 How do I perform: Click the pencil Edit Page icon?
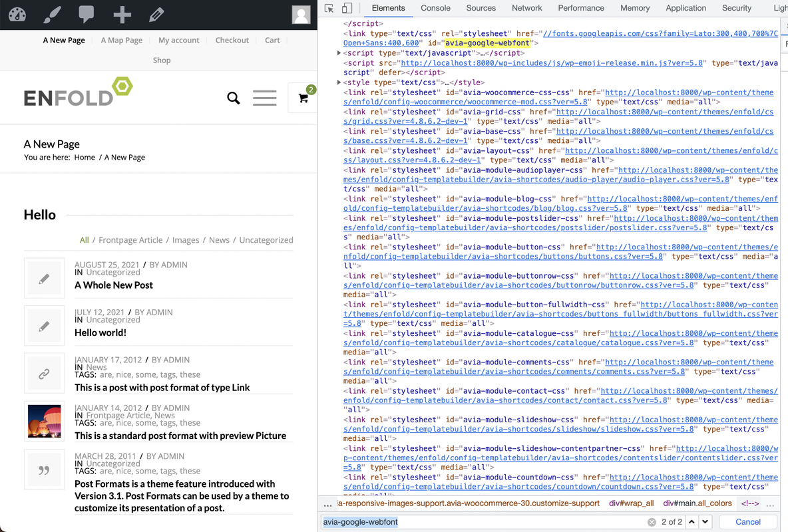[156, 15]
